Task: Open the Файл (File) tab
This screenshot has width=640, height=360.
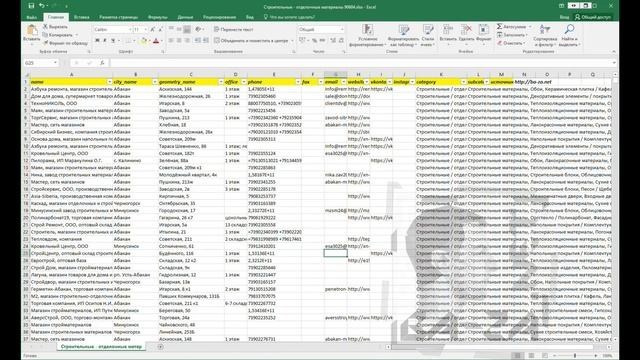Action: [x=31, y=17]
